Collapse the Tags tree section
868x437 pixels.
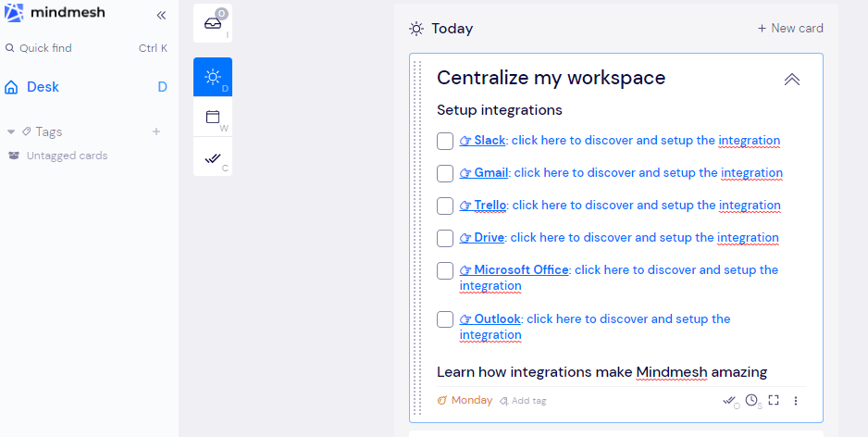(11, 131)
